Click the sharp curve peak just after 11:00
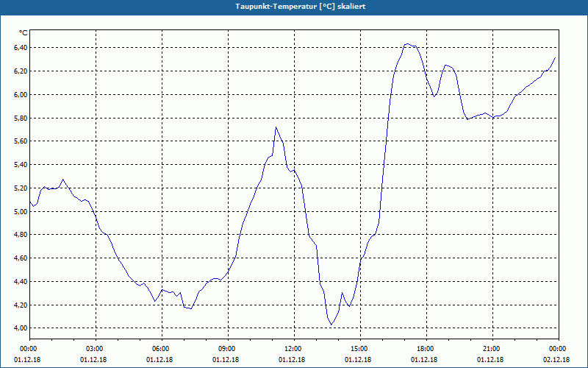The height and width of the screenshot is (368, 588). pyautogui.click(x=276, y=127)
